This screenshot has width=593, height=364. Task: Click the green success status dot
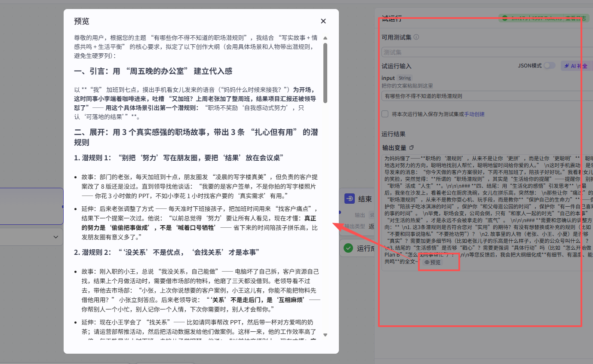[504, 18]
